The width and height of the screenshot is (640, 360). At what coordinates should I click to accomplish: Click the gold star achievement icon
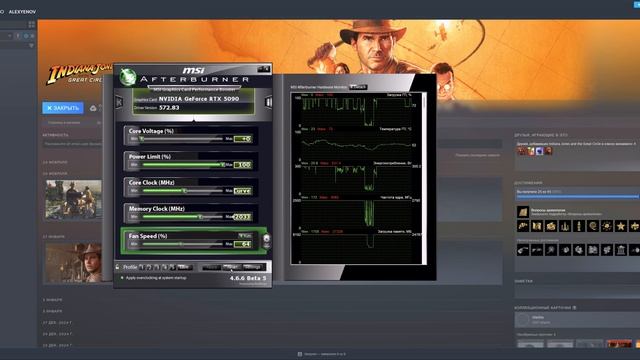621,226
